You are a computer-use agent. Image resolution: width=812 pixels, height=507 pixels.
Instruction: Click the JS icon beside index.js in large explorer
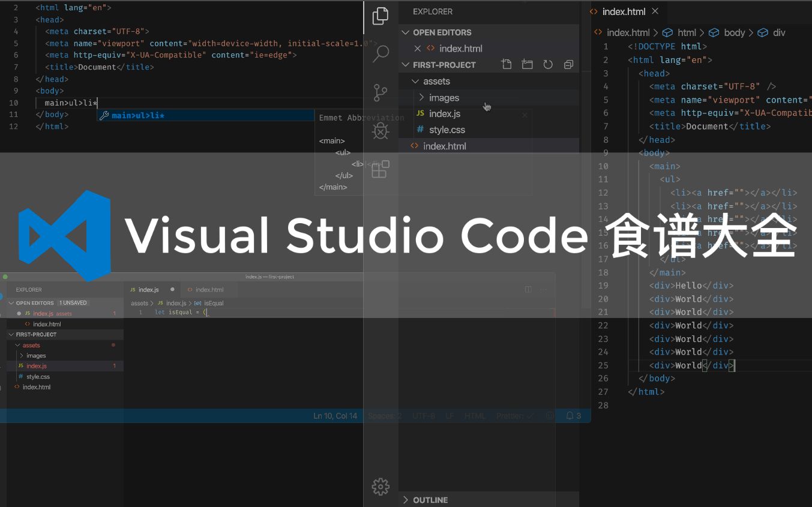point(420,113)
